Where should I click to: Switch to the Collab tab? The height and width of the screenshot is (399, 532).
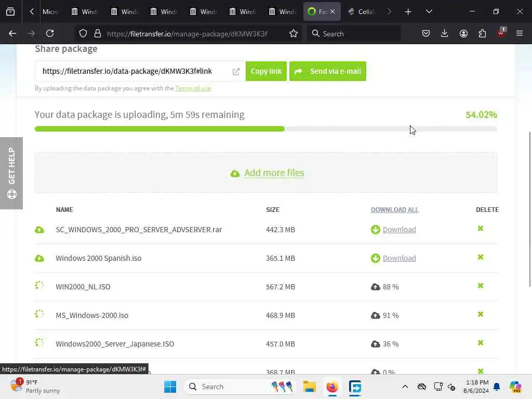(x=361, y=11)
